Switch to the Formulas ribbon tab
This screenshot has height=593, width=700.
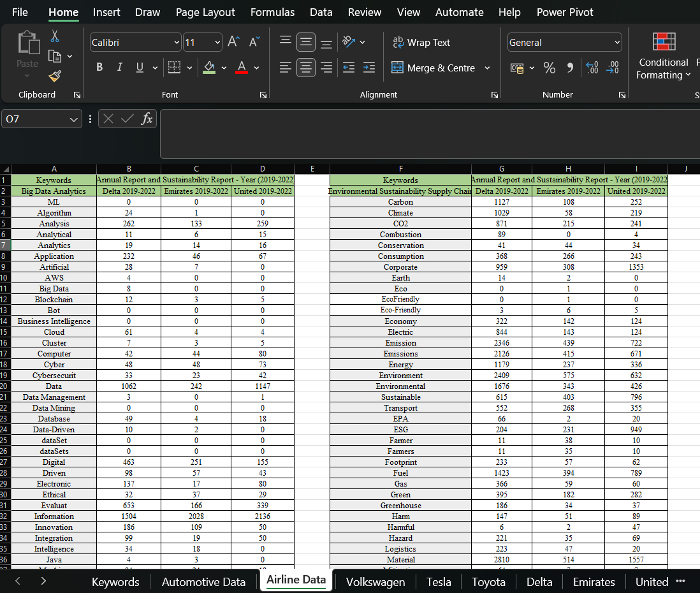click(272, 12)
